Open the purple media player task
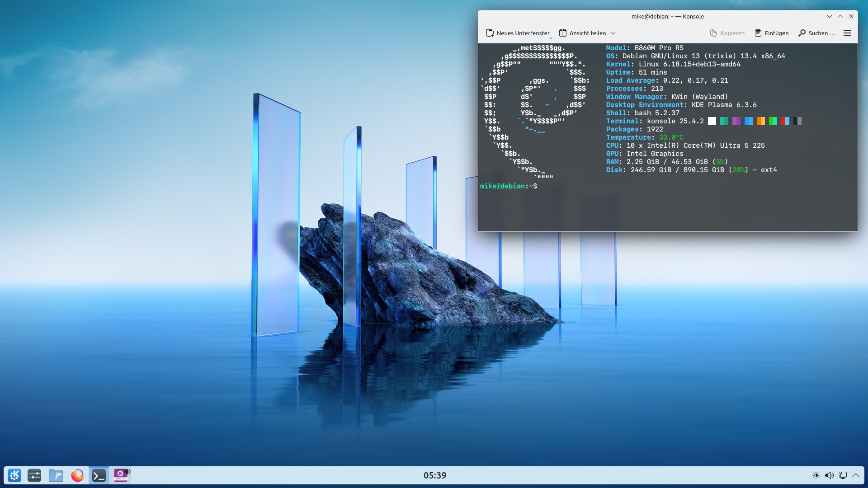Viewport: 868px width, 488px height. point(120,476)
